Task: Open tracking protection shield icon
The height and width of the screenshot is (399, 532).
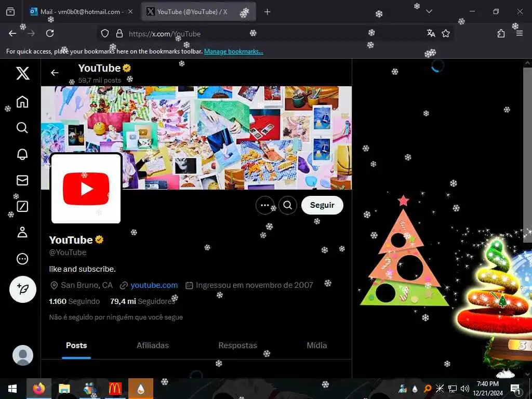Action: click(x=105, y=34)
